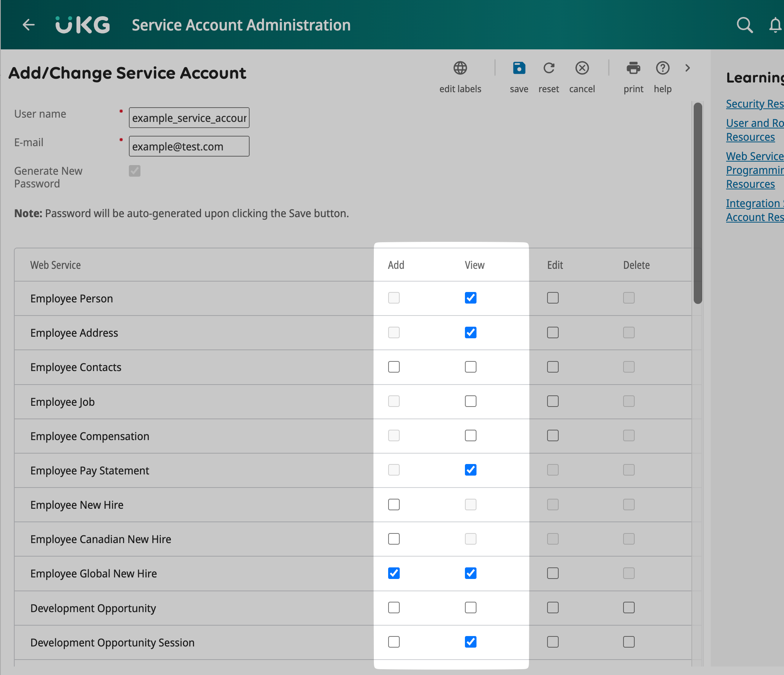Open notifications bell
Viewport: 784px width, 675px height.
[775, 25]
